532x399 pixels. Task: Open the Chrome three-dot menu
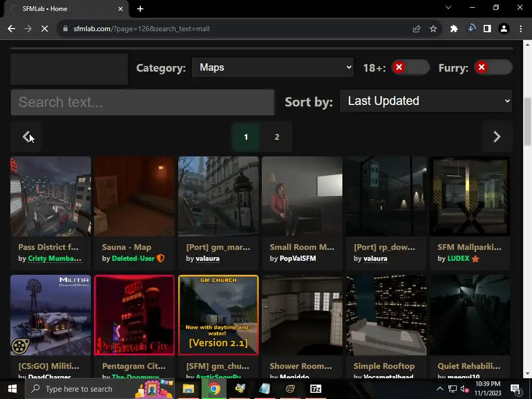[521, 29]
